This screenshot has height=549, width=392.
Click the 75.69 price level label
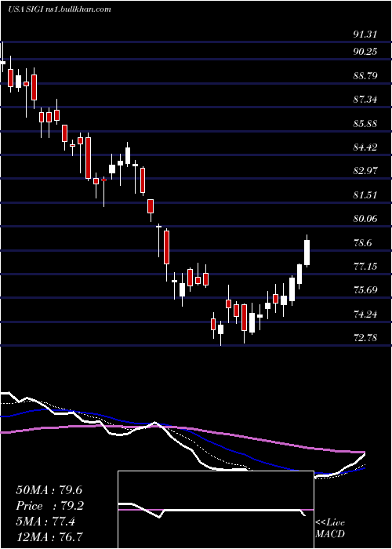point(365,290)
